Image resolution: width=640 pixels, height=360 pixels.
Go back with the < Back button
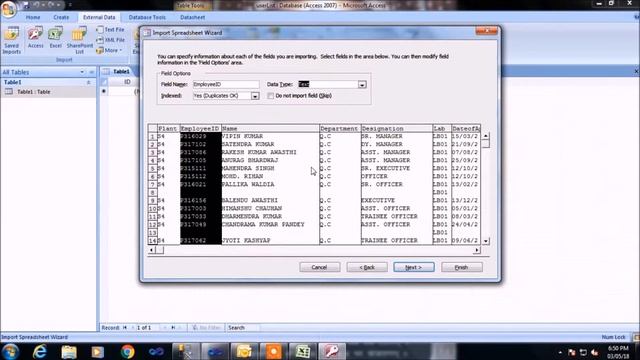click(367, 267)
